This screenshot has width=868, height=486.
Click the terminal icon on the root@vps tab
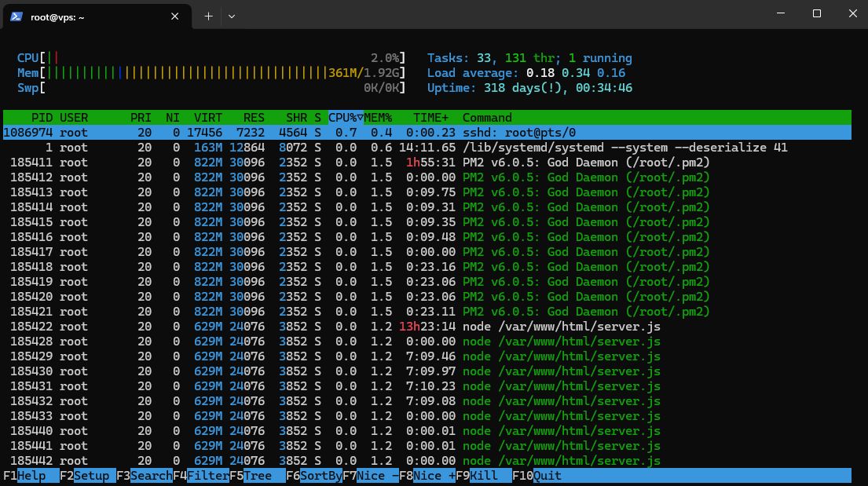[x=16, y=15]
